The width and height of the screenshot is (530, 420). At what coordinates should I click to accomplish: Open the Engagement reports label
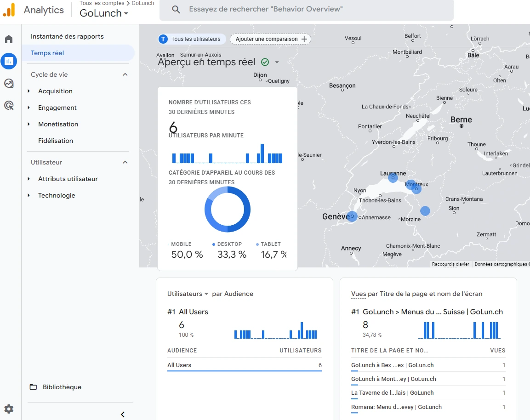[57, 108]
